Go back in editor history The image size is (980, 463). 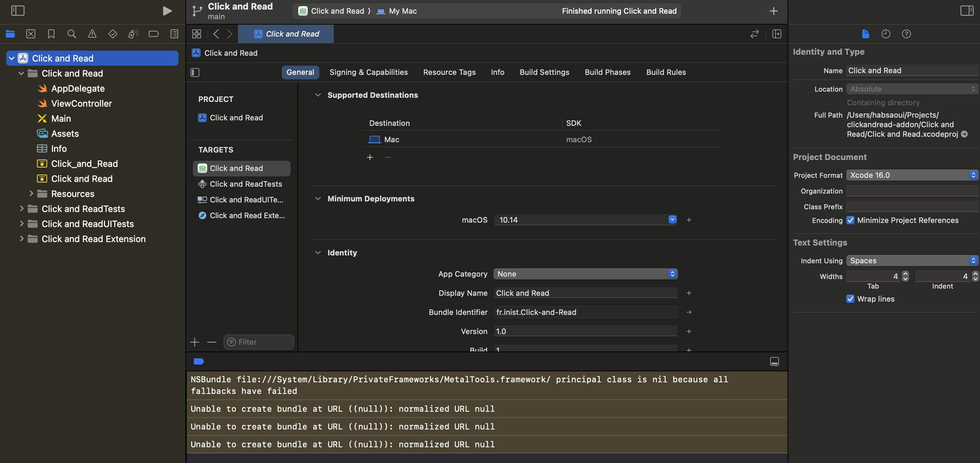pyautogui.click(x=216, y=34)
